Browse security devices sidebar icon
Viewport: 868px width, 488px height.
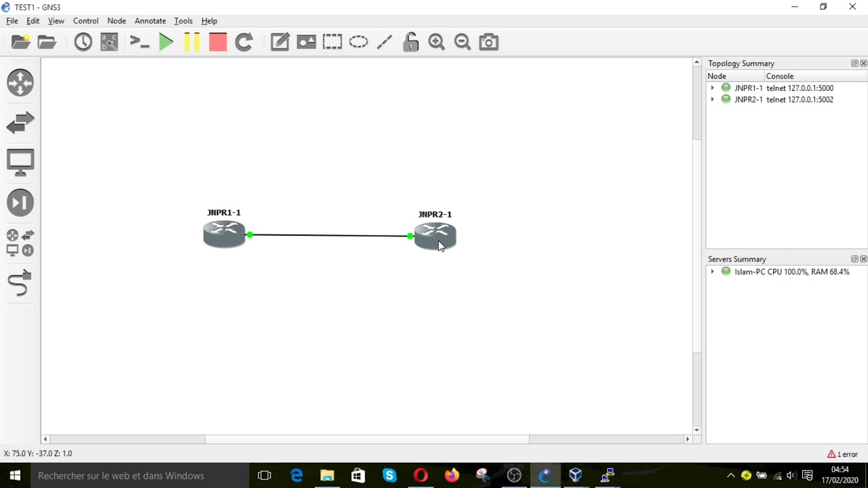(x=20, y=203)
